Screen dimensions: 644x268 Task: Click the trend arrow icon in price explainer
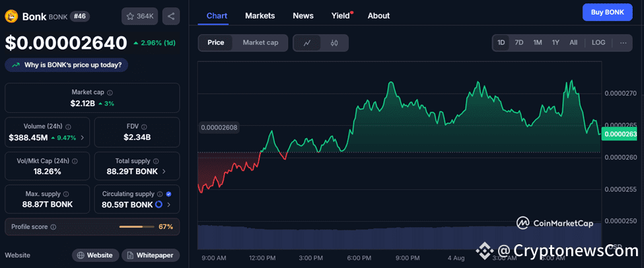pos(16,65)
